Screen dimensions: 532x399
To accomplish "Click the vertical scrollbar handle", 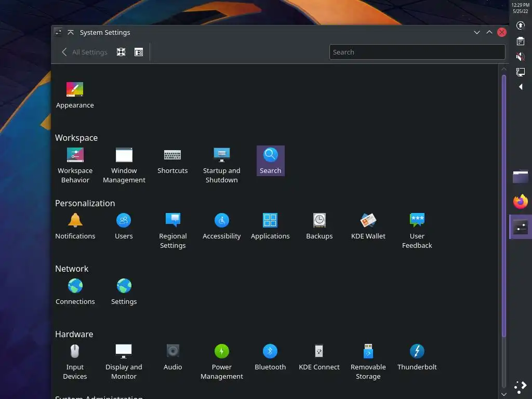I will click(504, 206).
